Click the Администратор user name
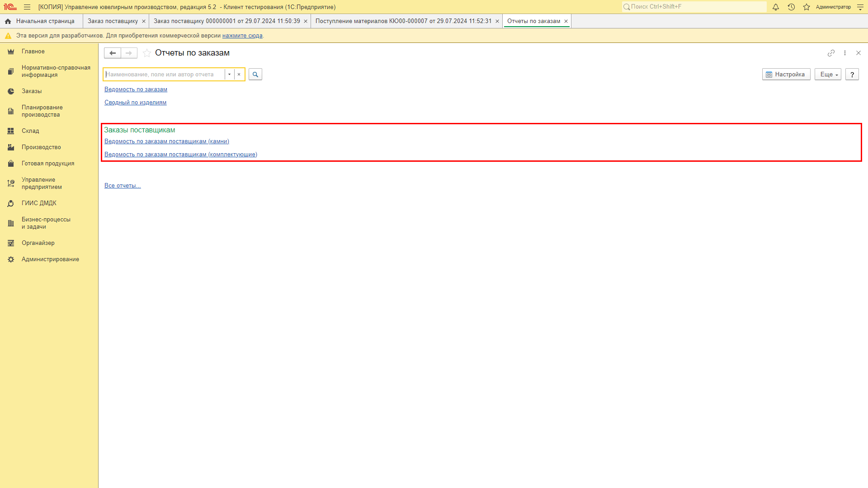 click(x=833, y=7)
